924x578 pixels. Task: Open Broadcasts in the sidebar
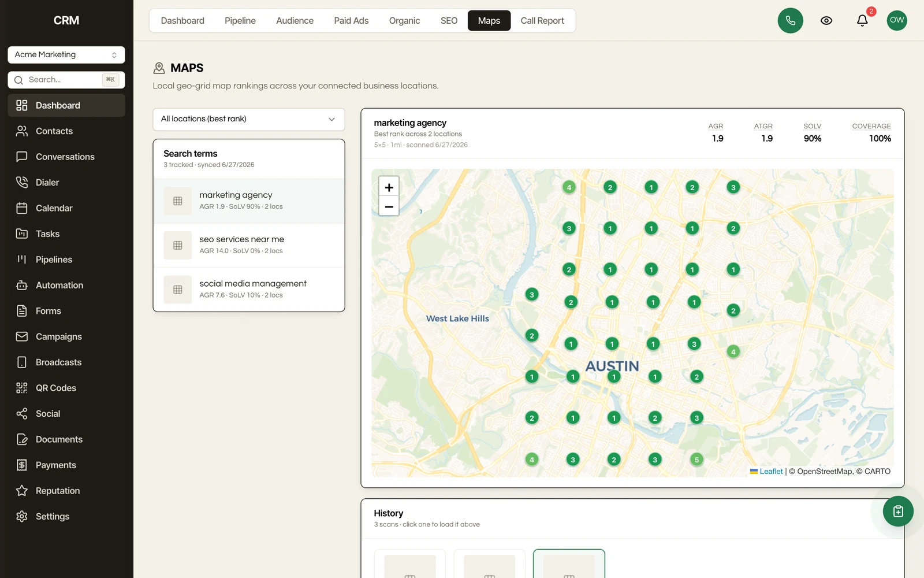coord(66,362)
